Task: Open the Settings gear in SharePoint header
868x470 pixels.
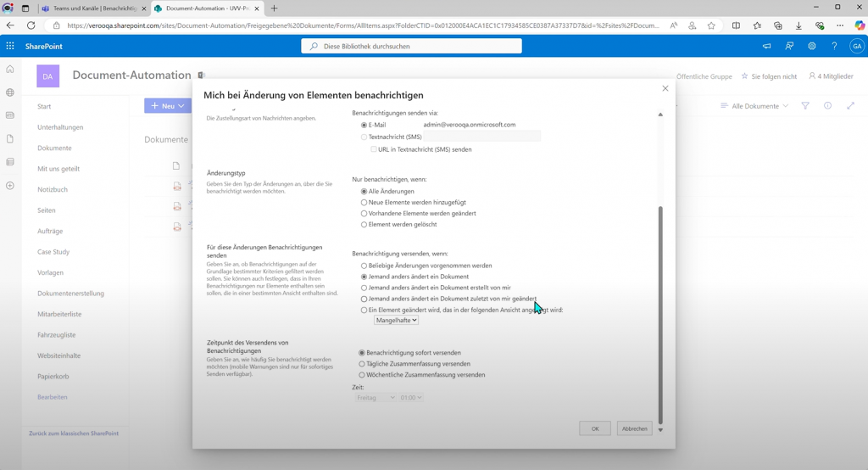Action: click(x=811, y=46)
